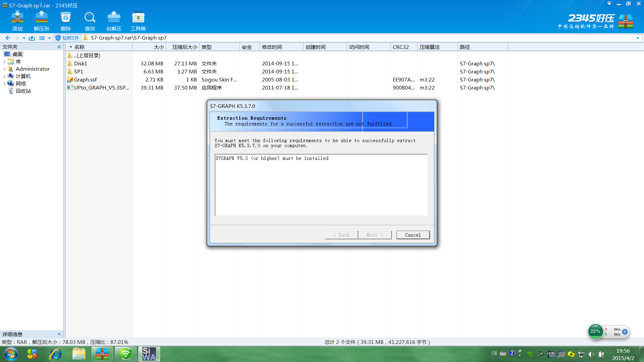Collapse the 详细信息 details panel arrow
Viewport: 644px width, 362px height.
[59, 334]
